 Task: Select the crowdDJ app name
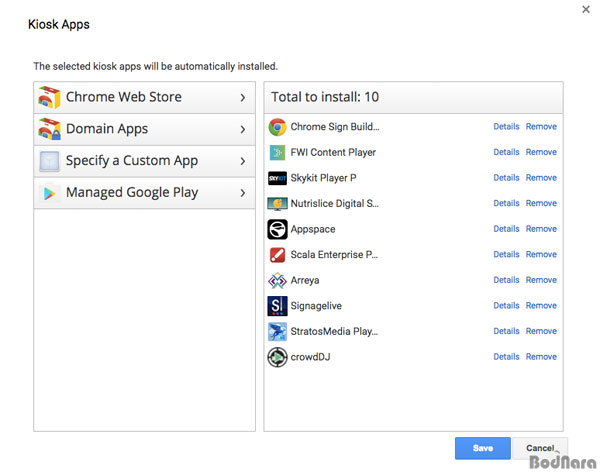coord(310,357)
